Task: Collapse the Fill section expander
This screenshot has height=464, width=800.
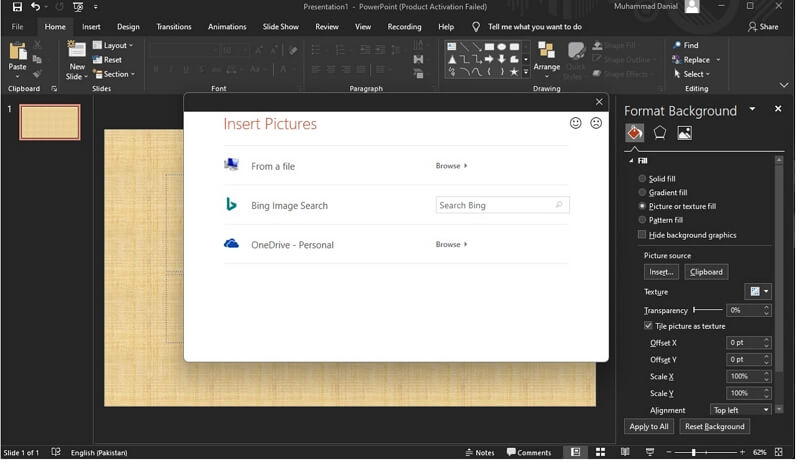Action: click(631, 161)
